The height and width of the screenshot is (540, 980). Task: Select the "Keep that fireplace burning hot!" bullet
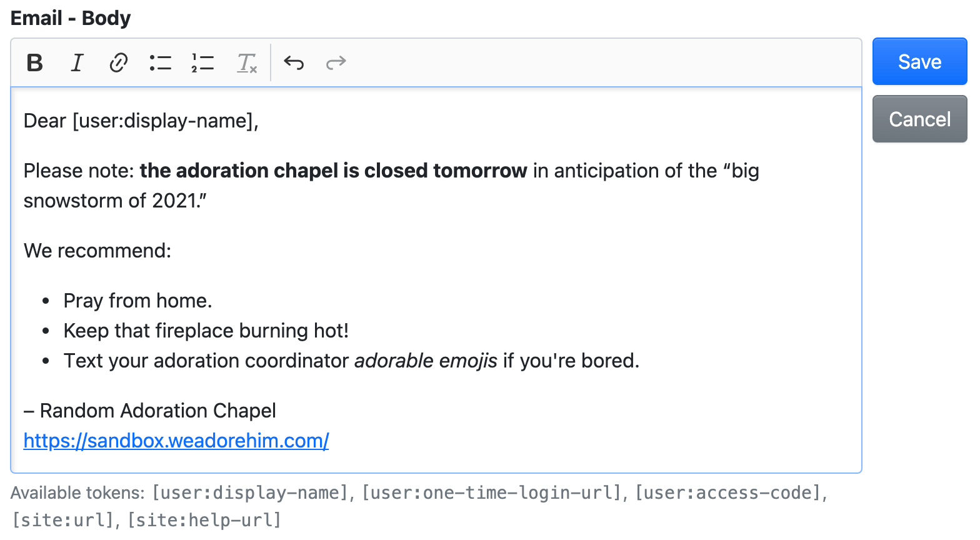[206, 331]
